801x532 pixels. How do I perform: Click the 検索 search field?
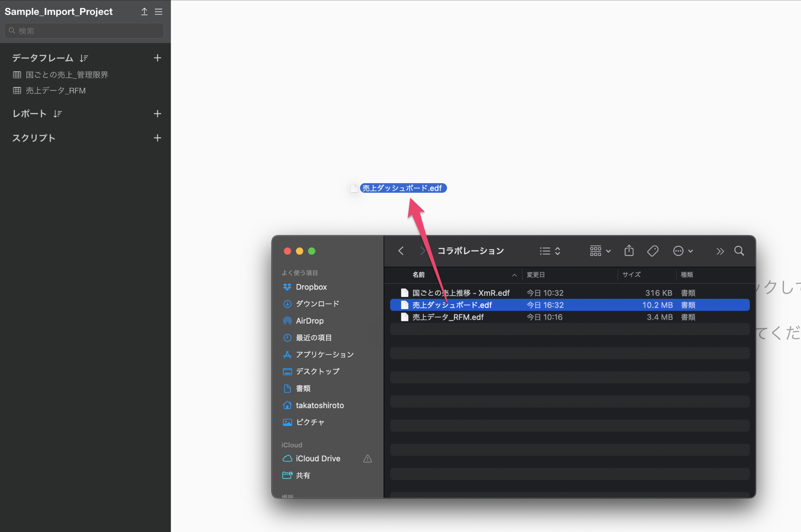[84, 31]
